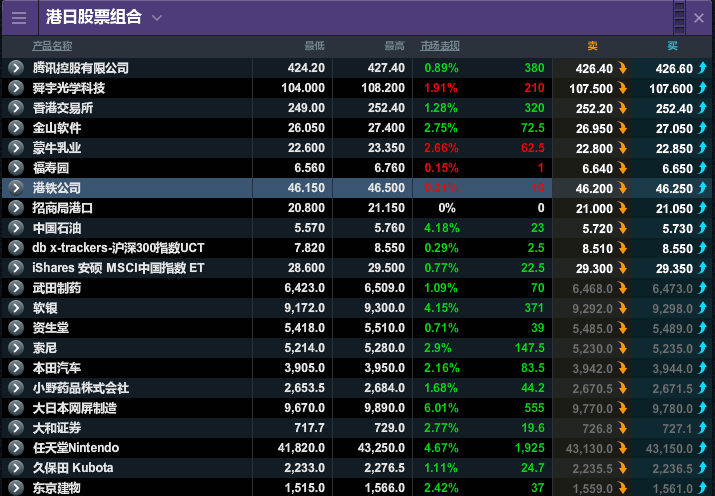This screenshot has width=715, height=496.
Task: Click 2.66% change for 蒙牛乳业
Action: [441, 148]
